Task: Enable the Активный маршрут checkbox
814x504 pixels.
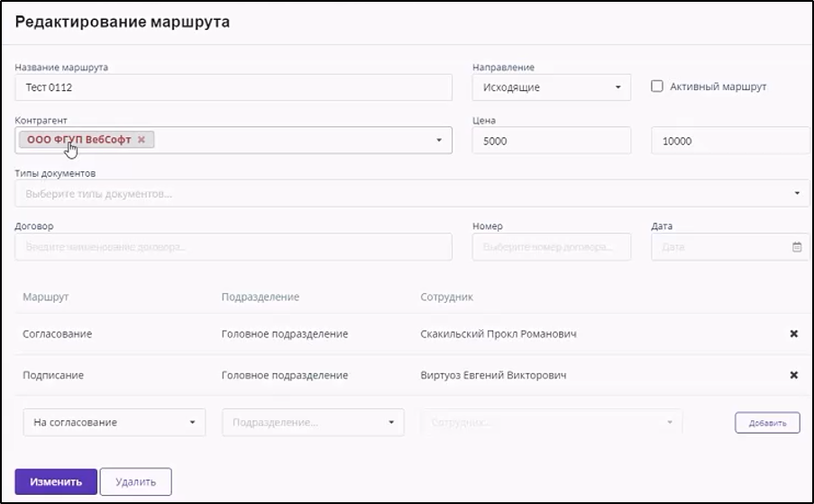Action: (x=657, y=87)
